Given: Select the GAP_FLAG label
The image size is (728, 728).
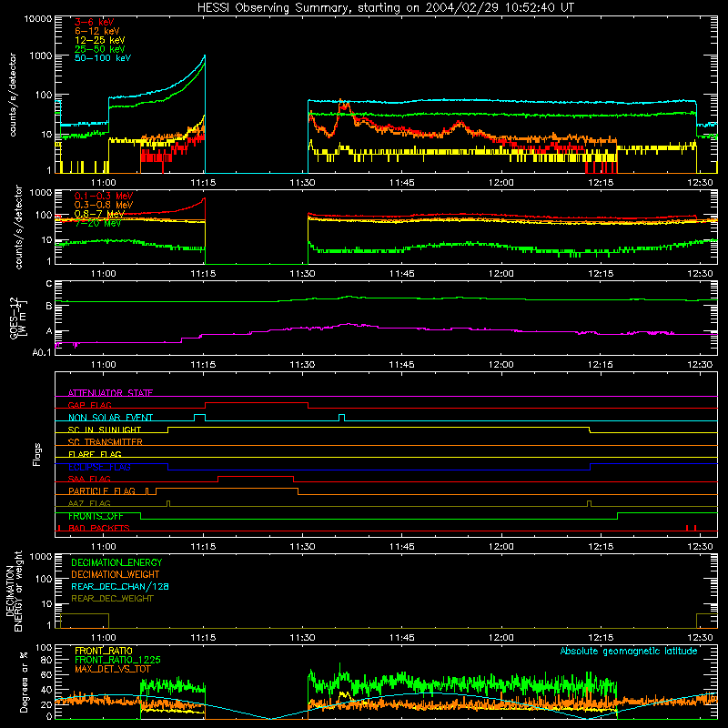Looking at the screenshot, I should 89,405.
